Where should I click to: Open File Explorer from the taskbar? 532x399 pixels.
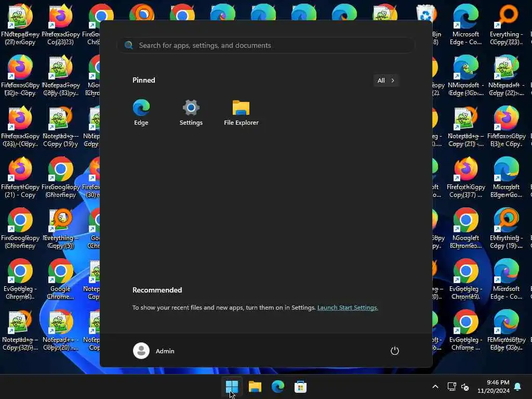[255, 387]
